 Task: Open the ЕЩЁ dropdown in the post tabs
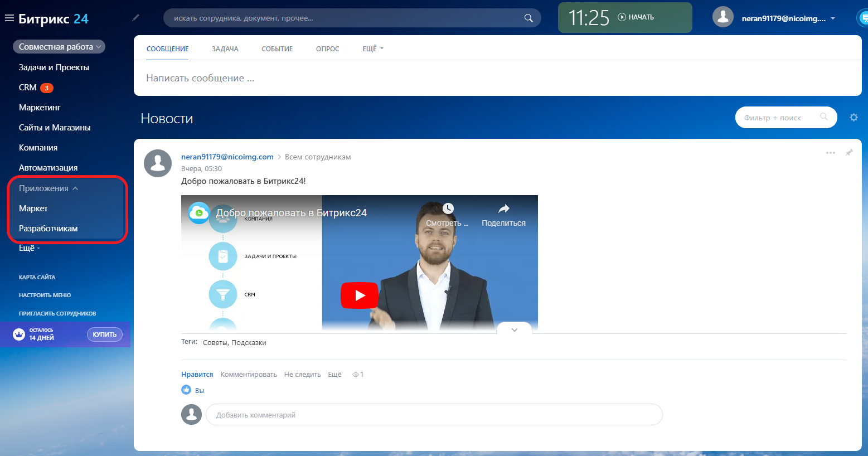click(372, 49)
